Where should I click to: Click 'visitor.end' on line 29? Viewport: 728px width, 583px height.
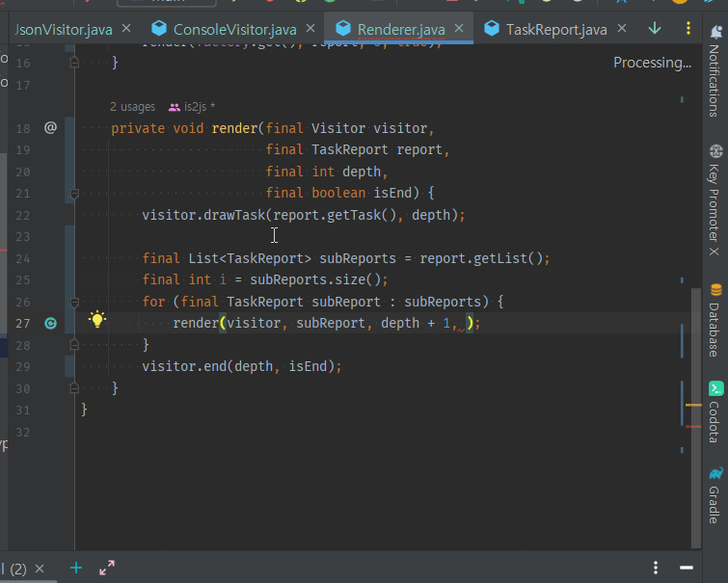[184, 366]
